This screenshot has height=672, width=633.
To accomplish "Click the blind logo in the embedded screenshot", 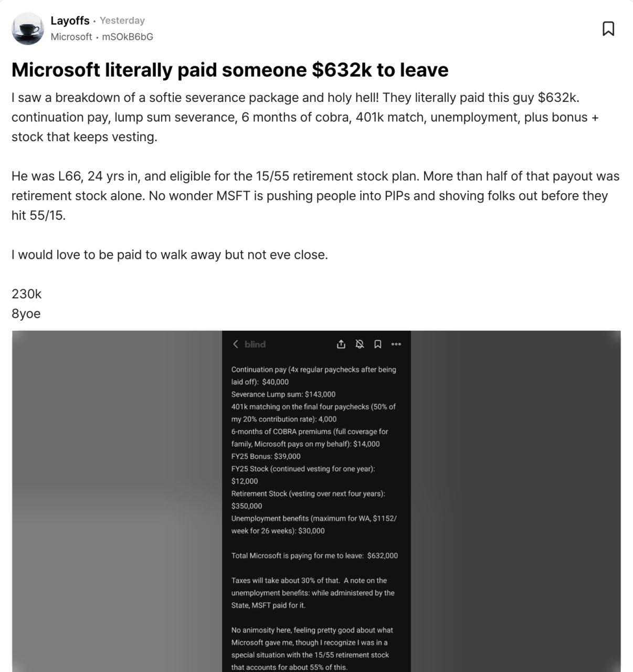I will click(255, 344).
